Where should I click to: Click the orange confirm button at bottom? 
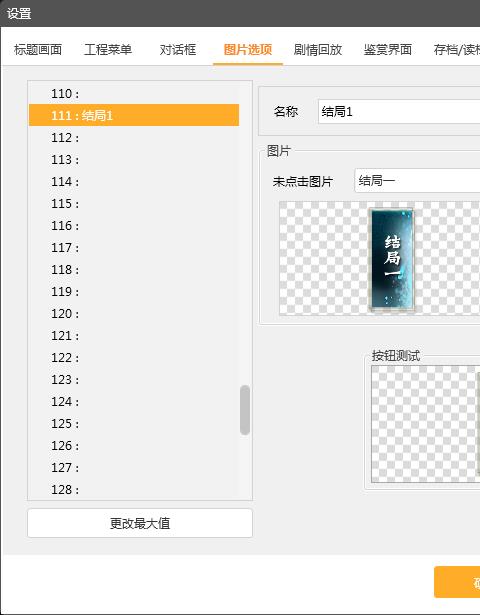point(457,582)
